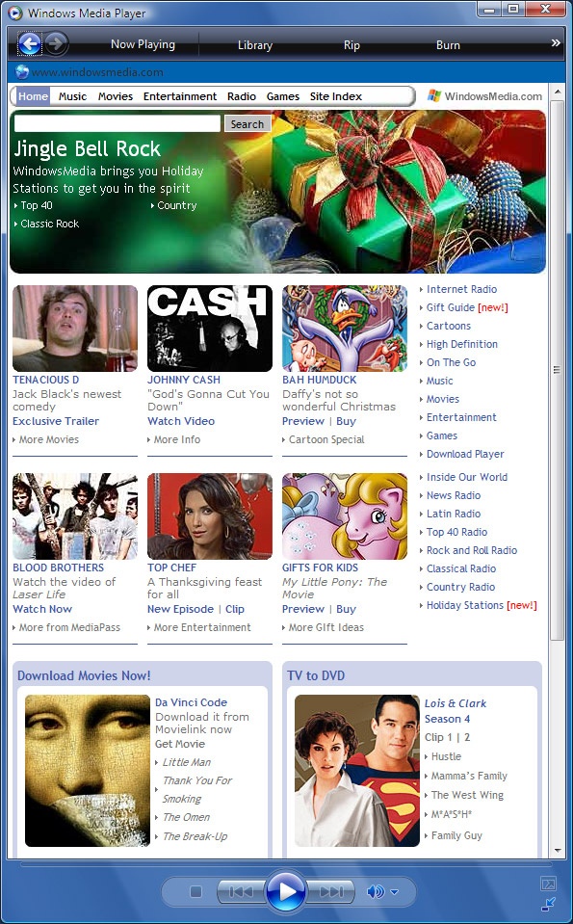Click Preview under Bah Humduck
This screenshot has width=573, height=924.
(x=303, y=421)
